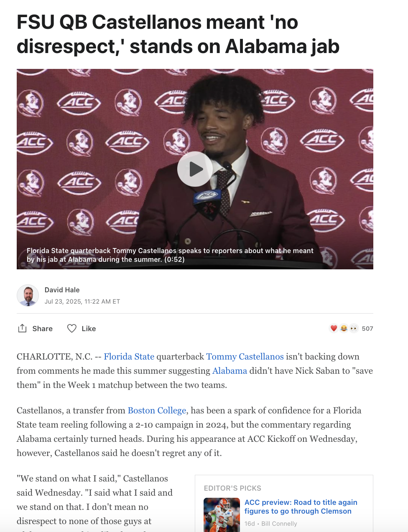Click the Like text label
The height and width of the screenshot is (532, 408).
(x=89, y=329)
